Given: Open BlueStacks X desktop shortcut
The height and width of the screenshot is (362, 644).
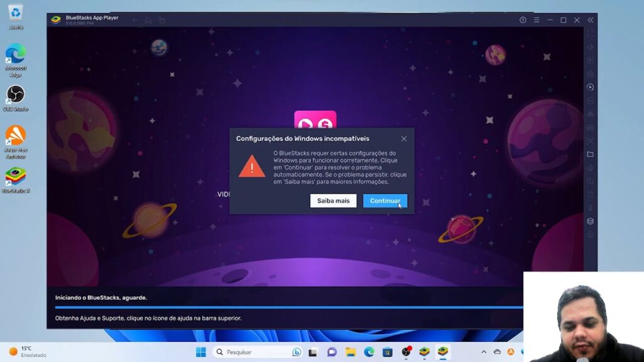Looking at the screenshot, I should (16, 180).
